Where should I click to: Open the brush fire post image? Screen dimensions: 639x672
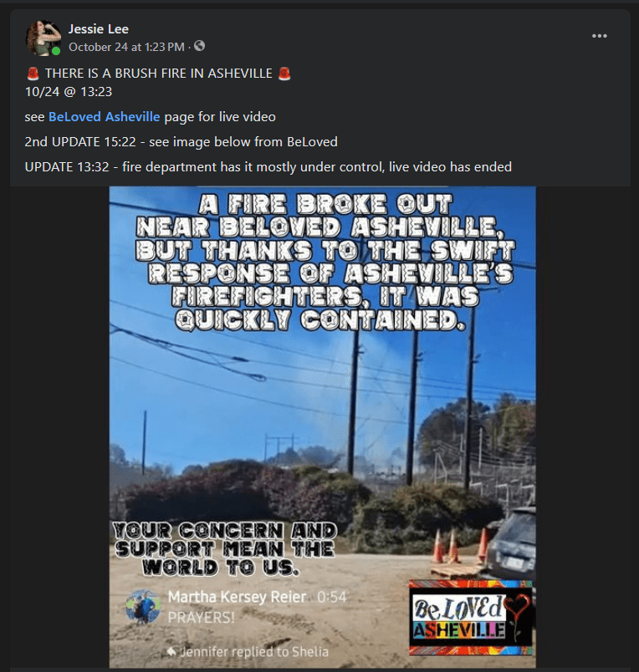point(322,427)
